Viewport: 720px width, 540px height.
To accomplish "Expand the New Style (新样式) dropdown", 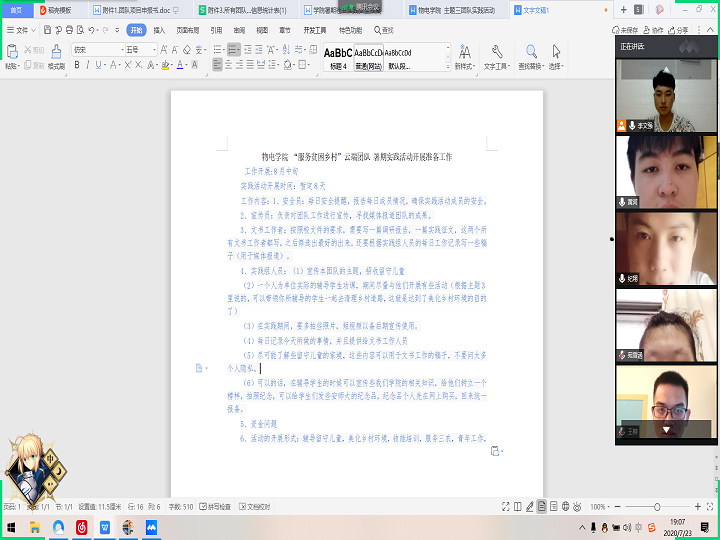I will (464, 66).
